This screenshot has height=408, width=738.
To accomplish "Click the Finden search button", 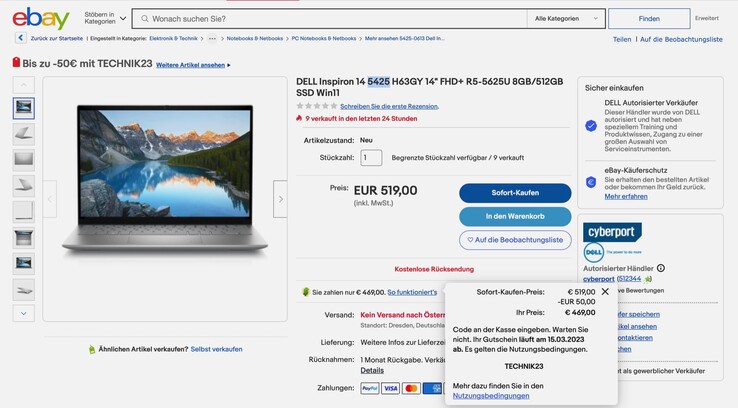I will pos(649,19).
